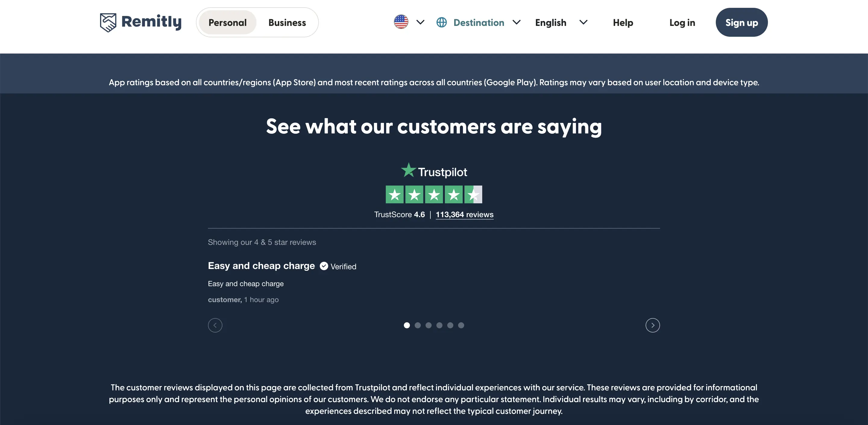The height and width of the screenshot is (425, 868).
Task: Open the Help menu item
Action: pyautogui.click(x=623, y=22)
